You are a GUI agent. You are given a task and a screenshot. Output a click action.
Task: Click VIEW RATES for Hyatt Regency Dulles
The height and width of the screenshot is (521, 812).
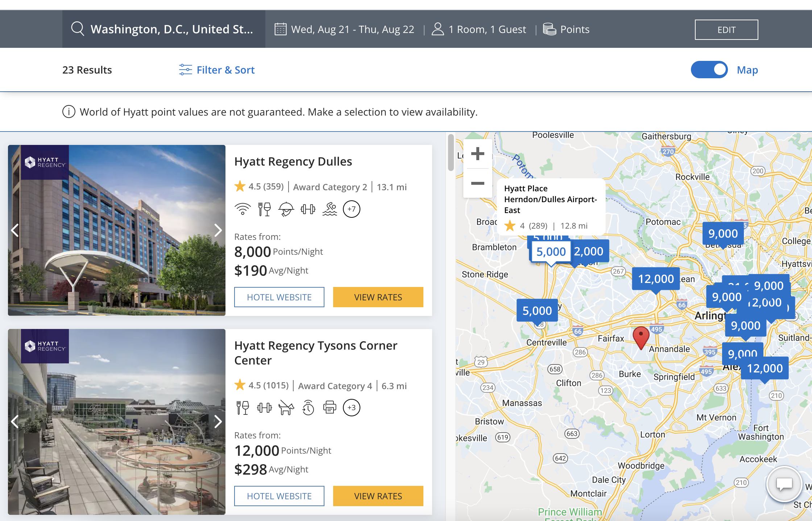pos(378,297)
